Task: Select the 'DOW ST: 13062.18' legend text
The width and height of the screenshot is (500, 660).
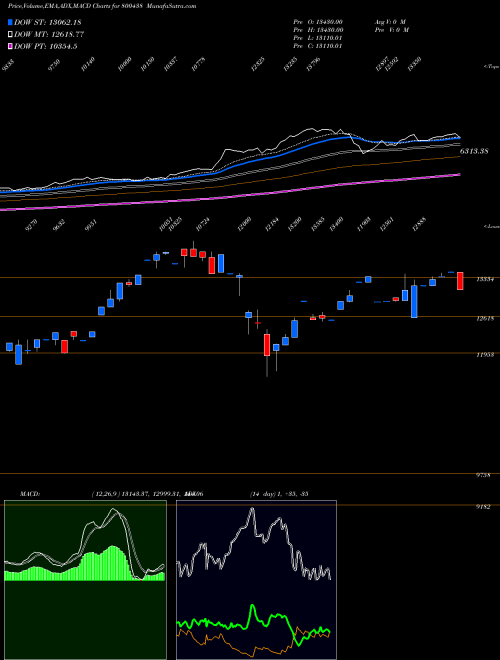Action: click(48, 22)
